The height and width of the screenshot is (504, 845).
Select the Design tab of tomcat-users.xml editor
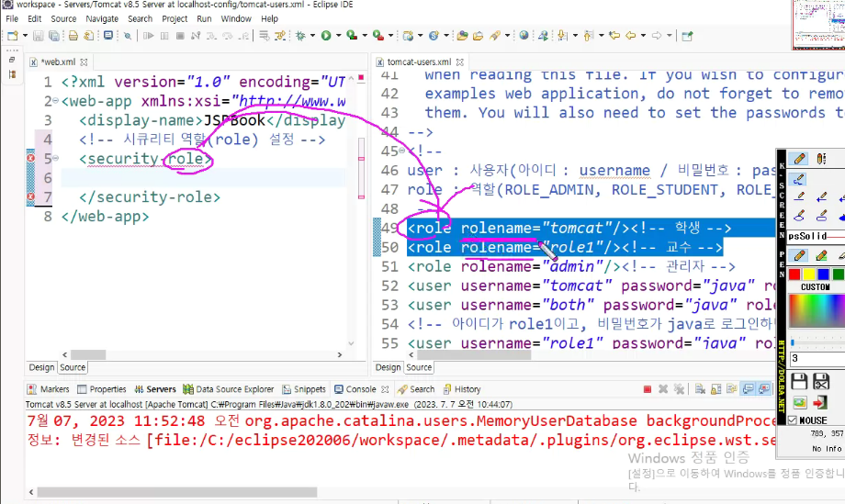(388, 367)
